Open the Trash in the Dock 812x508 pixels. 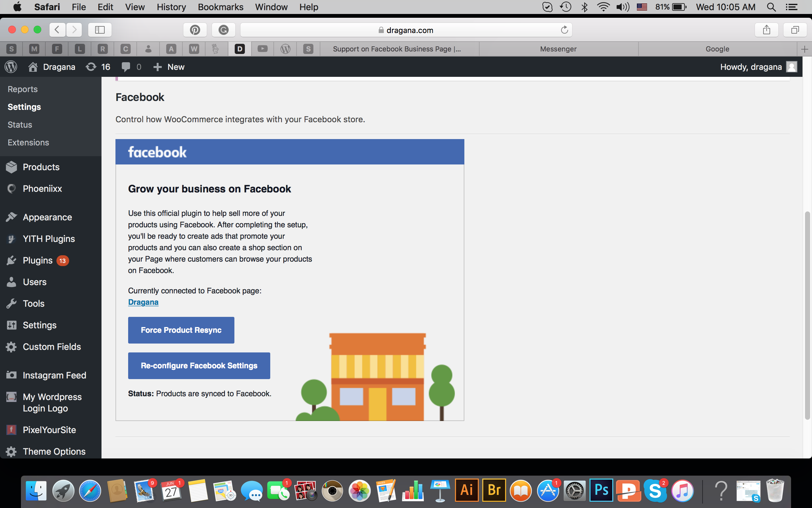(775, 491)
